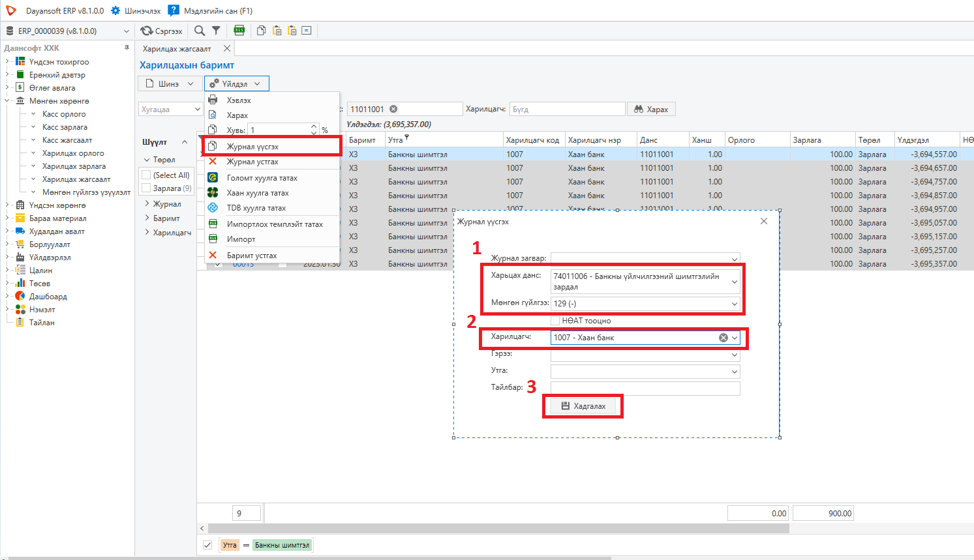Open the Утга dropdown in Журнал үүсгэх dialog
This screenshot has height=560, width=974.
coord(735,372)
